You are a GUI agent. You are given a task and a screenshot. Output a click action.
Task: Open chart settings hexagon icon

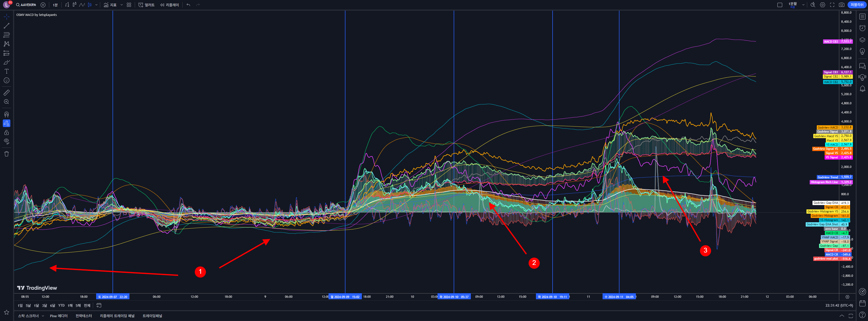point(823,5)
